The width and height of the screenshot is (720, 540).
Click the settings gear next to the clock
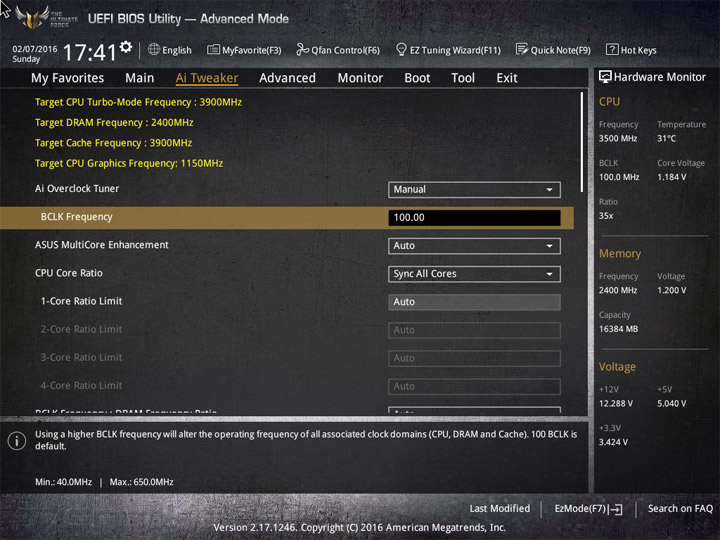[x=126, y=47]
